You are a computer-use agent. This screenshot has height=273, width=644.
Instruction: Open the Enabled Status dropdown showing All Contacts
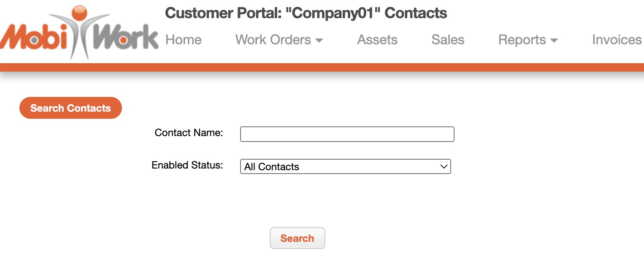pos(345,166)
